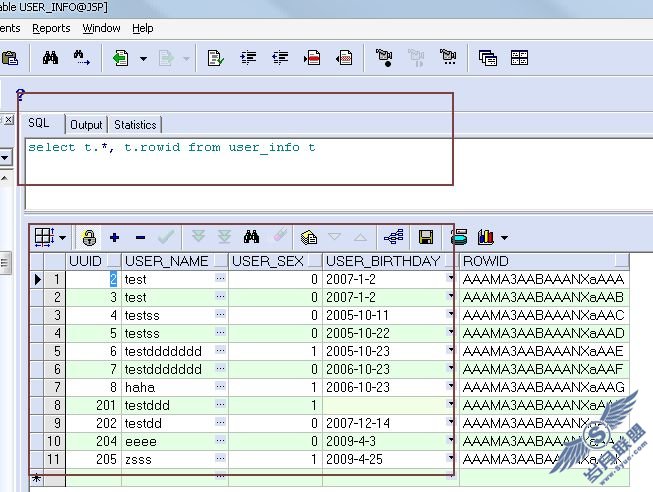The height and width of the screenshot is (492, 653).
Task: Click inside the SQL editor text area
Action: point(337,173)
